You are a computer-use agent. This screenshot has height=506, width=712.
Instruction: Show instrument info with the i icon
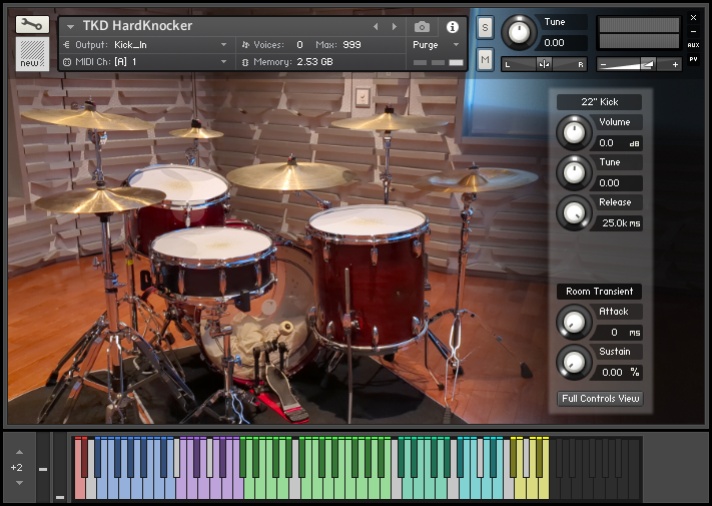click(x=452, y=27)
